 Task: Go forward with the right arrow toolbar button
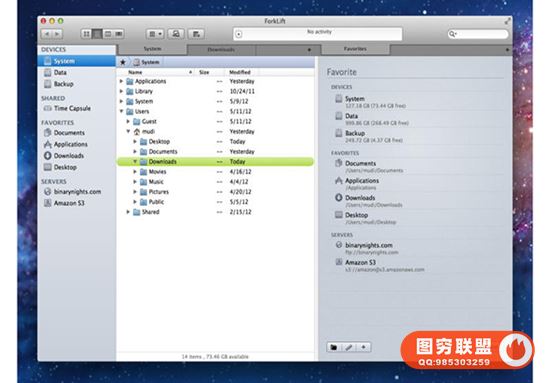click(57, 34)
